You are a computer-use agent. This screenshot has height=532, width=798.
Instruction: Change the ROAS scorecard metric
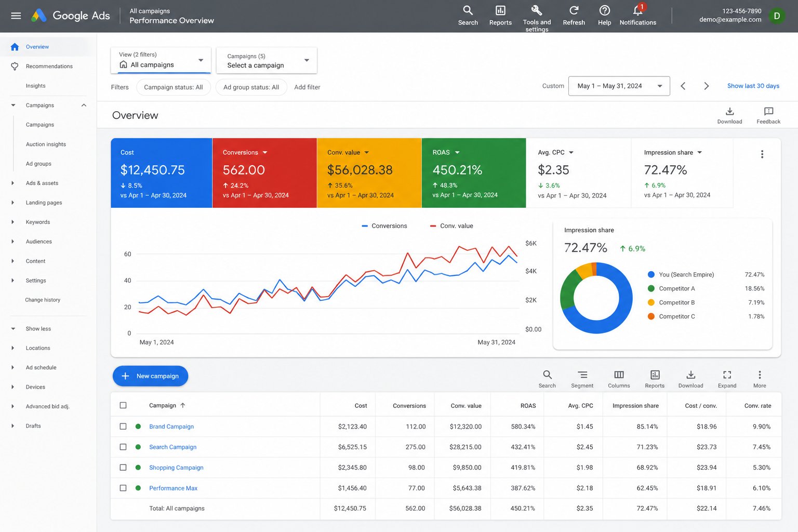click(x=457, y=153)
